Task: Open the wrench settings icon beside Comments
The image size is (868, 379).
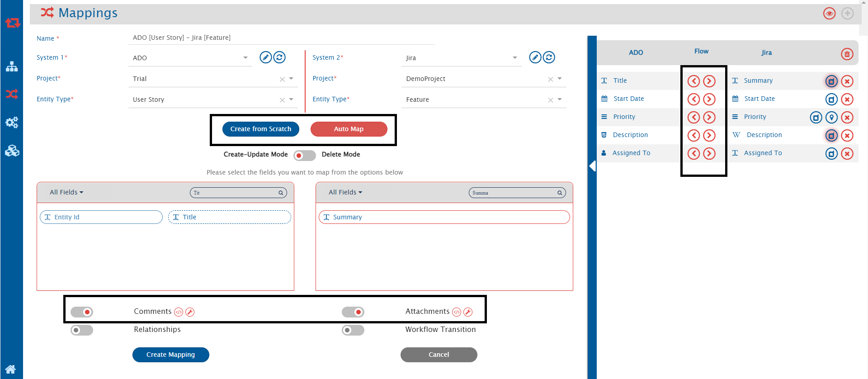Action: pyautogui.click(x=190, y=312)
